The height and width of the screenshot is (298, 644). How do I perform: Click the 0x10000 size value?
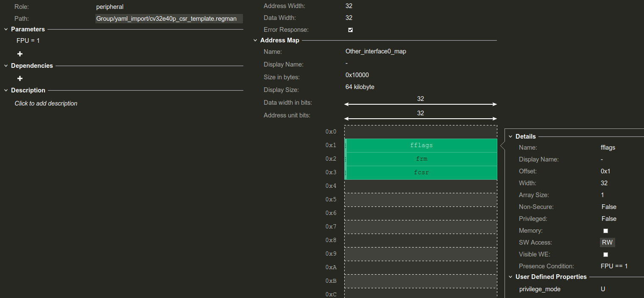coord(357,75)
